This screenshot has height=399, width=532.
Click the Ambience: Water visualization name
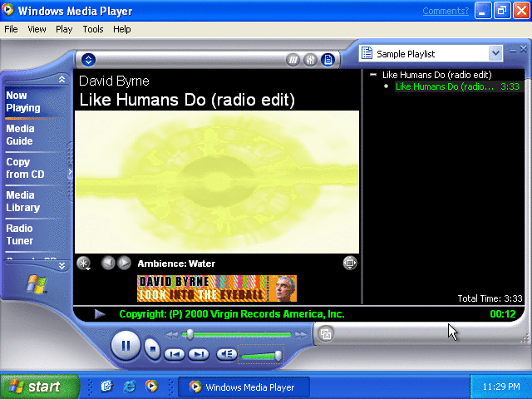coord(176,264)
